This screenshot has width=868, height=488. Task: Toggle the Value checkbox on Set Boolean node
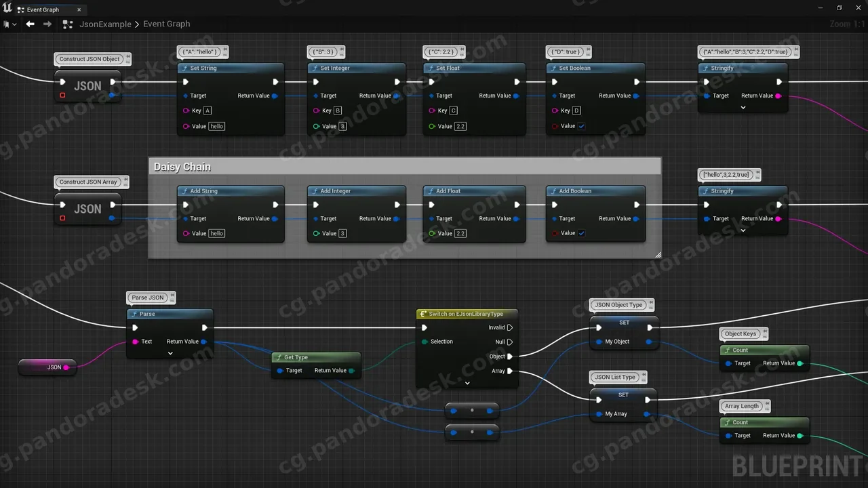[582, 126]
